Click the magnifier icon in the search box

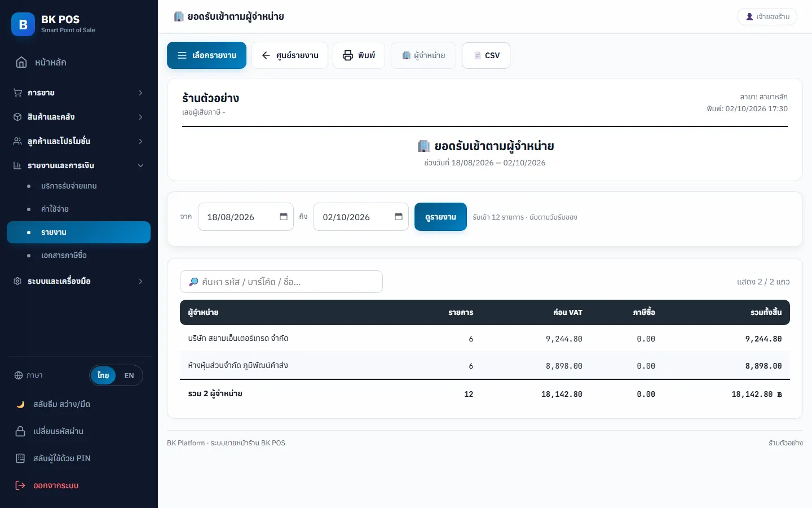coord(193,282)
